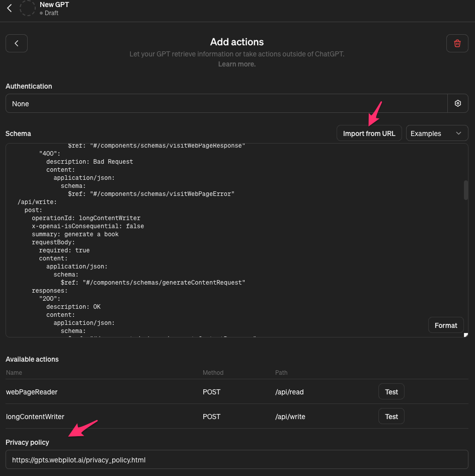Screen dimensions: 475x476
Task: Click the schema editor resize handle
Action: 465,335
